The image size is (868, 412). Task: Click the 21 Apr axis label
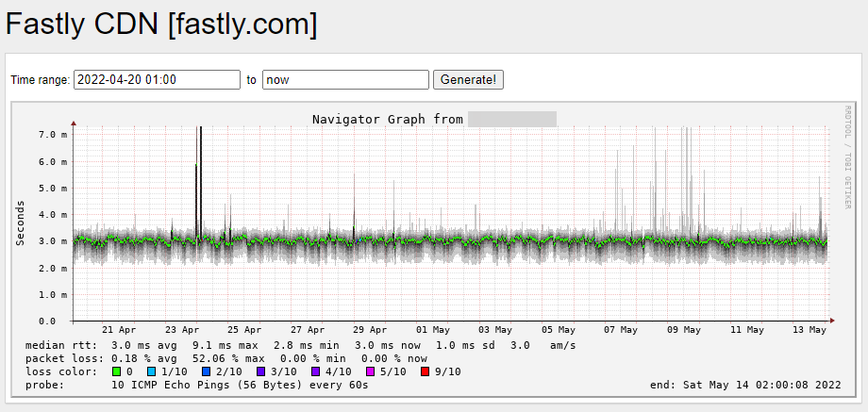tap(119, 330)
